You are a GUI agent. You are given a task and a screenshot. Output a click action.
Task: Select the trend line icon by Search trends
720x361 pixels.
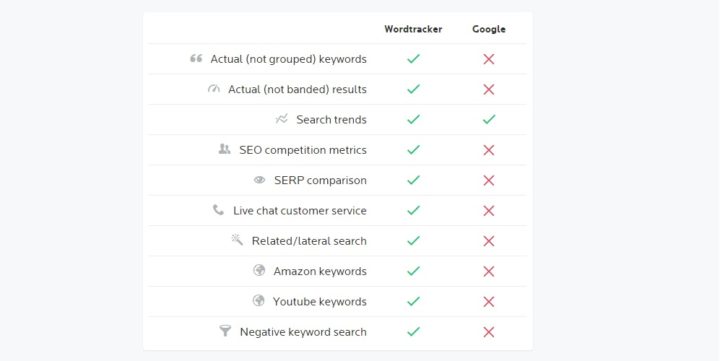(281, 119)
